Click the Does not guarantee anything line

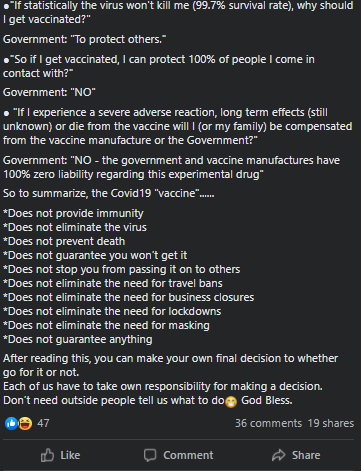tap(78, 339)
